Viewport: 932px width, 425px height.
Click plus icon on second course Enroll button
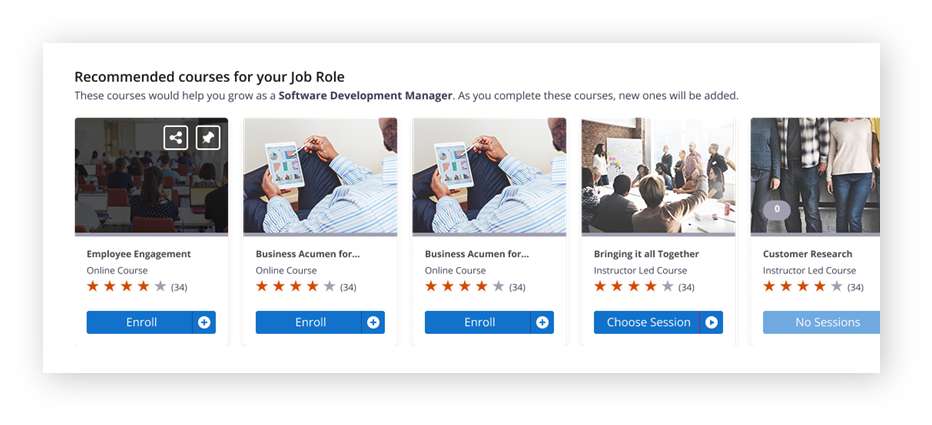coord(373,322)
